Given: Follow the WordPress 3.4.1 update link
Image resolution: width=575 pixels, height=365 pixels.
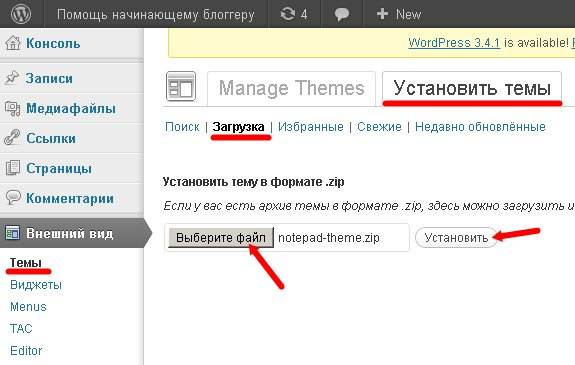Looking at the screenshot, I should click(x=454, y=43).
